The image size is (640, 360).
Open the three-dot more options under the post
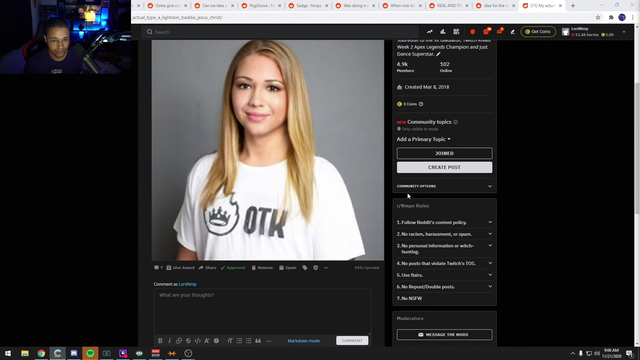click(x=326, y=268)
